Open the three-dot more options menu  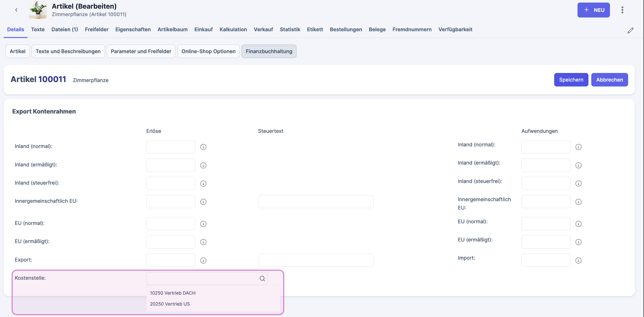tap(622, 10)
